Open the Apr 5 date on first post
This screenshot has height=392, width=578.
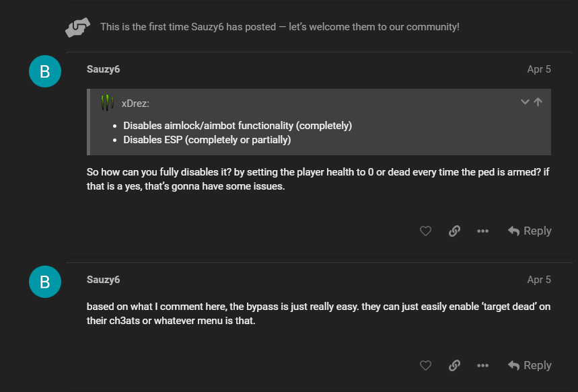(539, 69)
